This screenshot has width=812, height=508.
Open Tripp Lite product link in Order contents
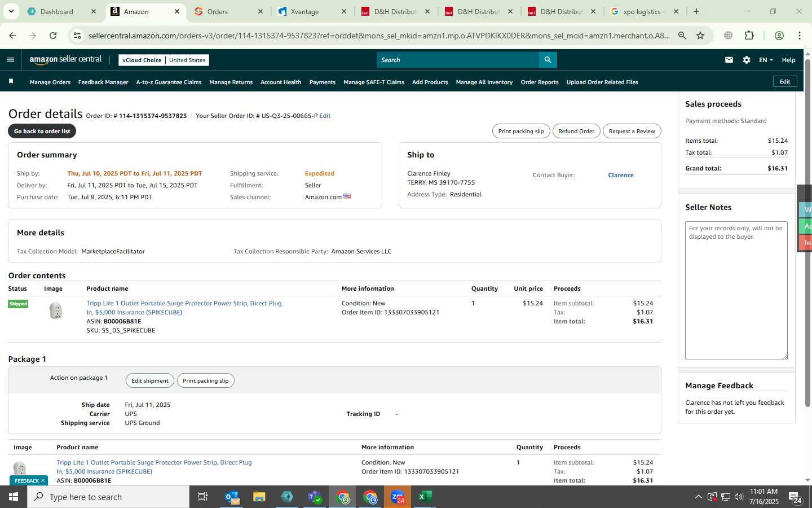pos(184,308)
